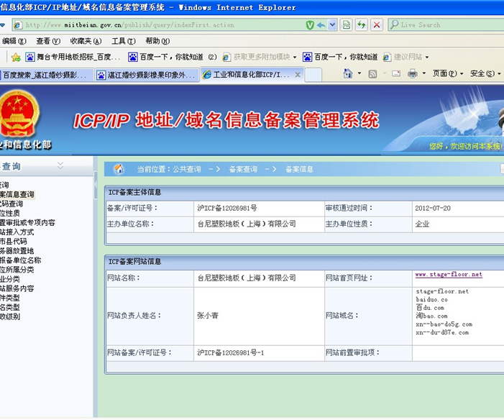Click 公共查询 in the breadcrumb

coord(187,169)
